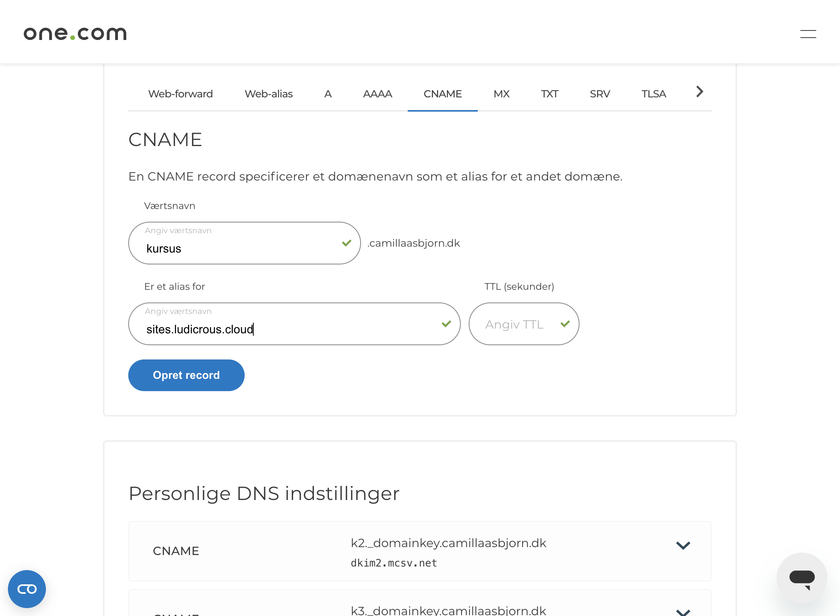Switch to the Web-forward tab
This screenshot has height=616, width=840.
[x=181, y=94]
